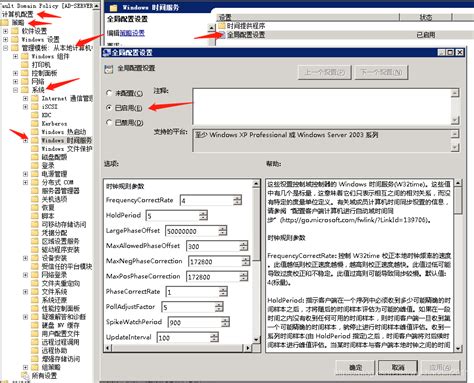Click the LargePhaseOffset stepper arrows
The width and height of the screenshot is (474, 383).
pos(222,231)
